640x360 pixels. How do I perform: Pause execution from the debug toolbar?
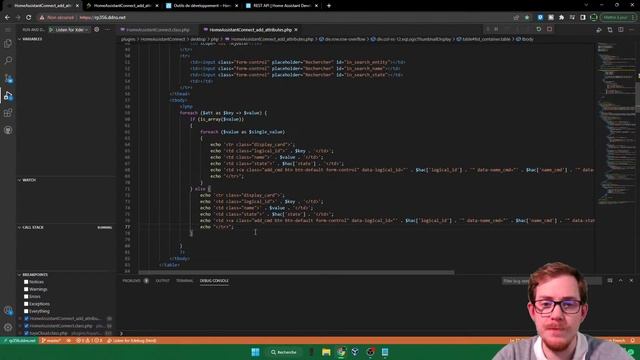496,29
